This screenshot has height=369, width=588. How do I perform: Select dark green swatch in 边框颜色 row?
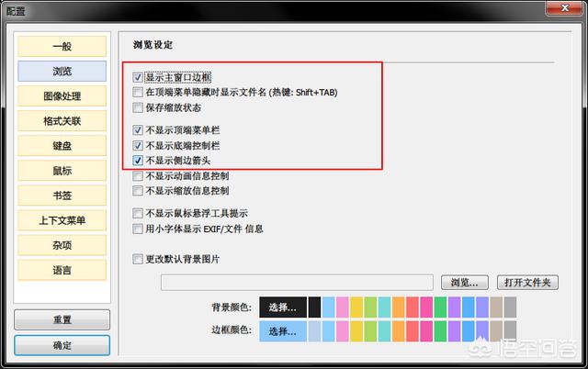[440, 331]
